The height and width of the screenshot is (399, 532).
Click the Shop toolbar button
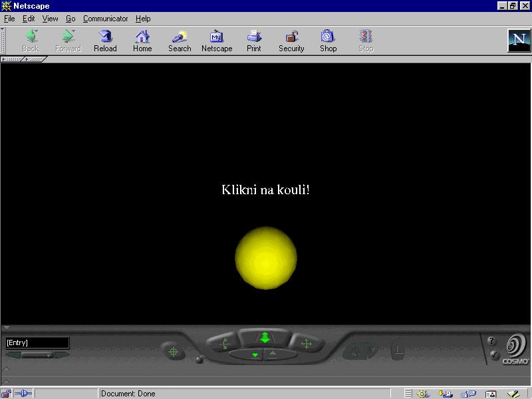coord(328,41)
